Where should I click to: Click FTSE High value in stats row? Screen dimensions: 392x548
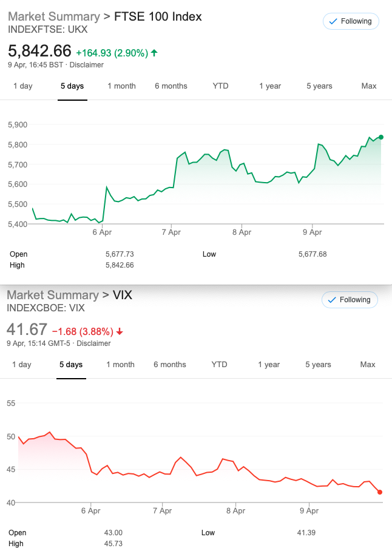[120, 265]
